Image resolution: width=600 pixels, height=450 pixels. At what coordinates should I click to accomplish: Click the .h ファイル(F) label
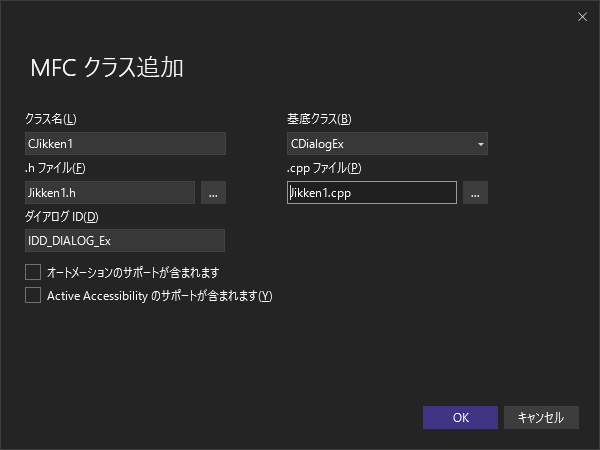click(x=55, y=168)
